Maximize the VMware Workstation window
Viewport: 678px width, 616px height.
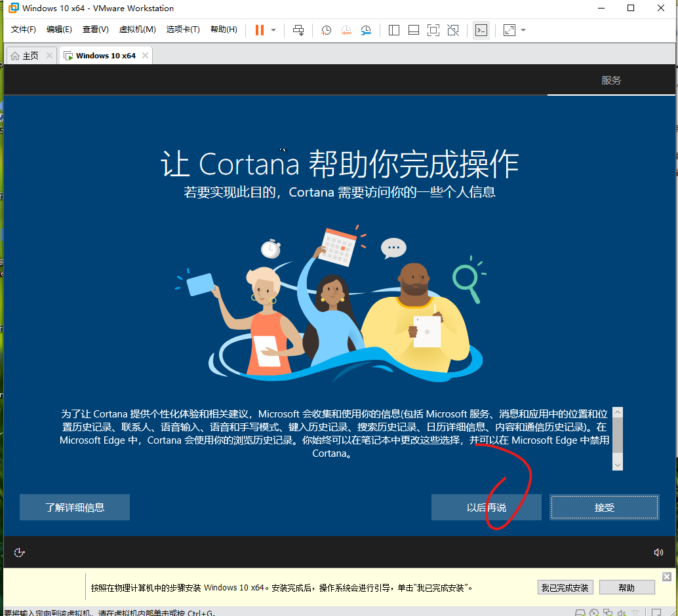point(631,8)
